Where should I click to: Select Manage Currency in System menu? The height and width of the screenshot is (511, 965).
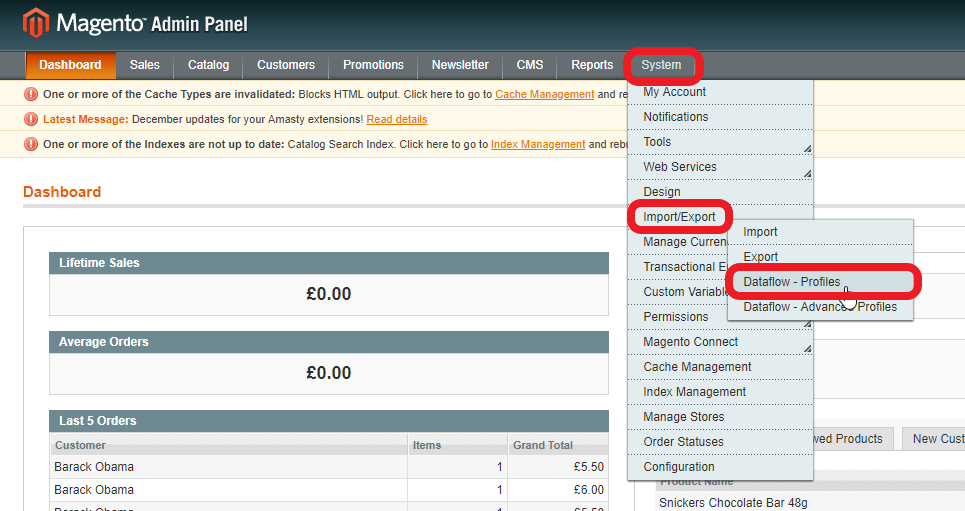click(678, 242)
